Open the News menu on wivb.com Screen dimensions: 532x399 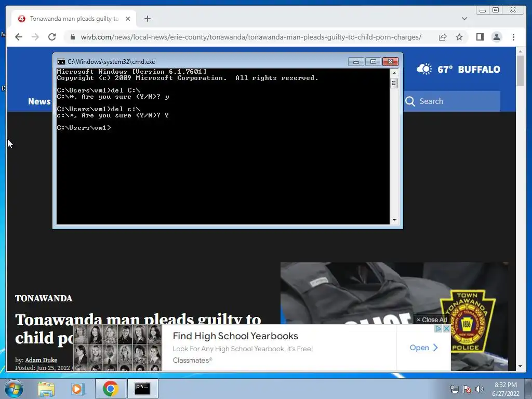click(x=39, y=101)
